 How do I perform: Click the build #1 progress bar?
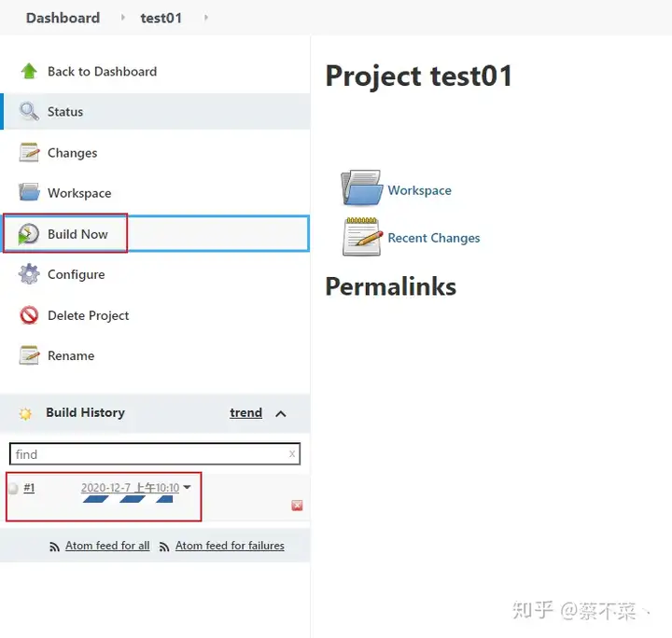point(128,499)
